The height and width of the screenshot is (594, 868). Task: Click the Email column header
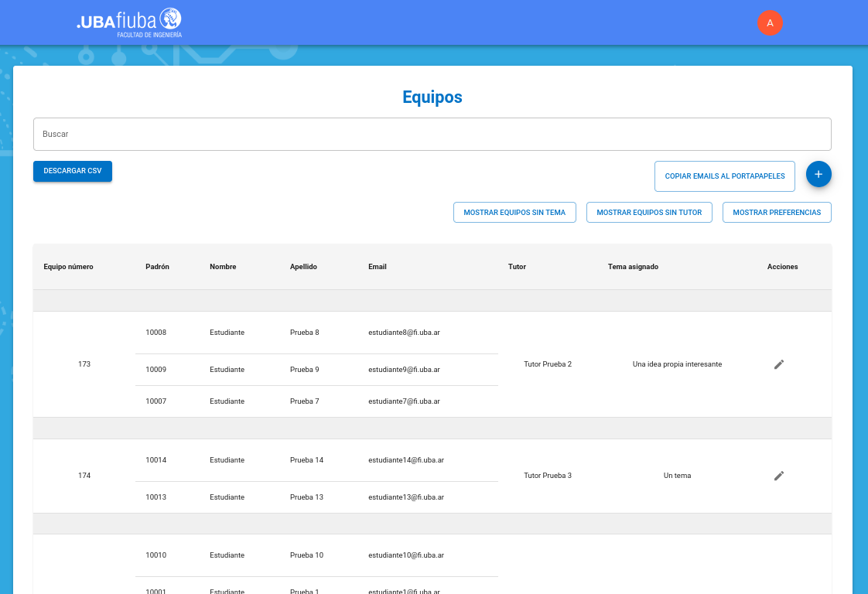pos(377,267)
